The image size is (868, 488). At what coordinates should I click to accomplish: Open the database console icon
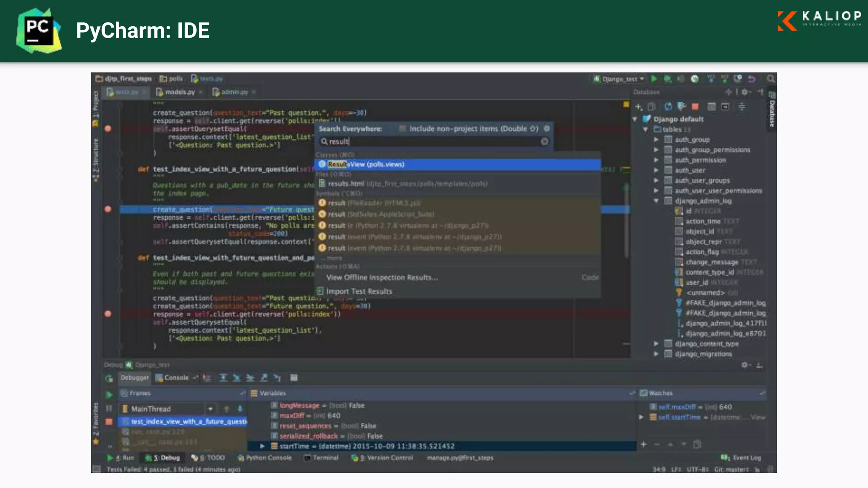pos(726,106)
